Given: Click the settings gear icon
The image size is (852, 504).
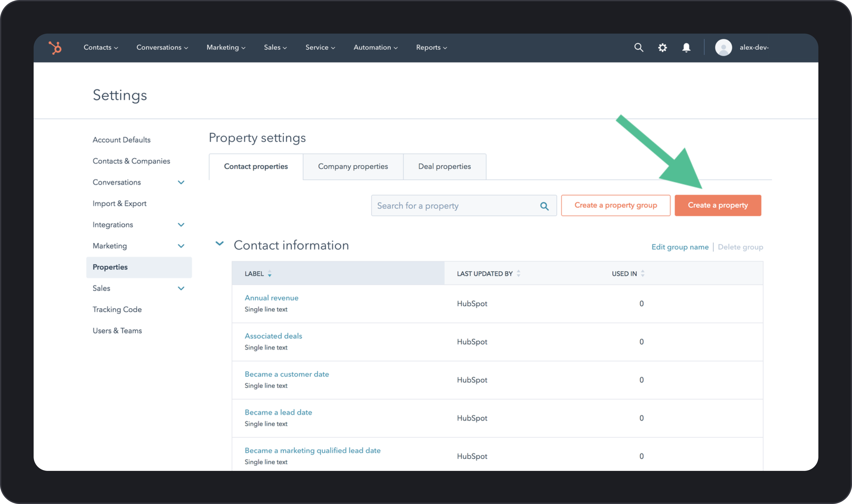Looking at the screenshot, I should point(662,48).
